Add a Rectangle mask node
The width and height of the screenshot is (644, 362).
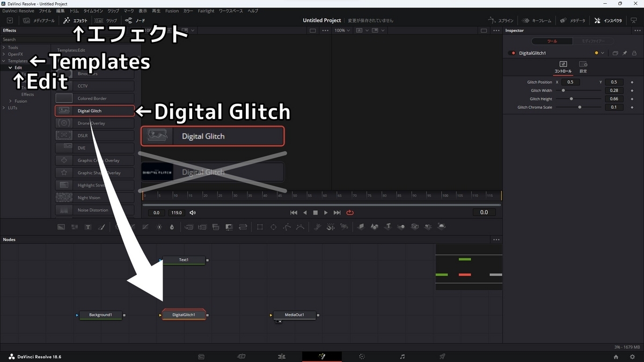[260, 226]
